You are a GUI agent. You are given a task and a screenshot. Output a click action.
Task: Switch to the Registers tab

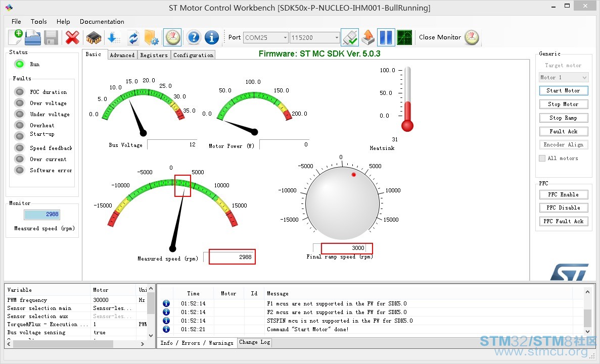154,55
